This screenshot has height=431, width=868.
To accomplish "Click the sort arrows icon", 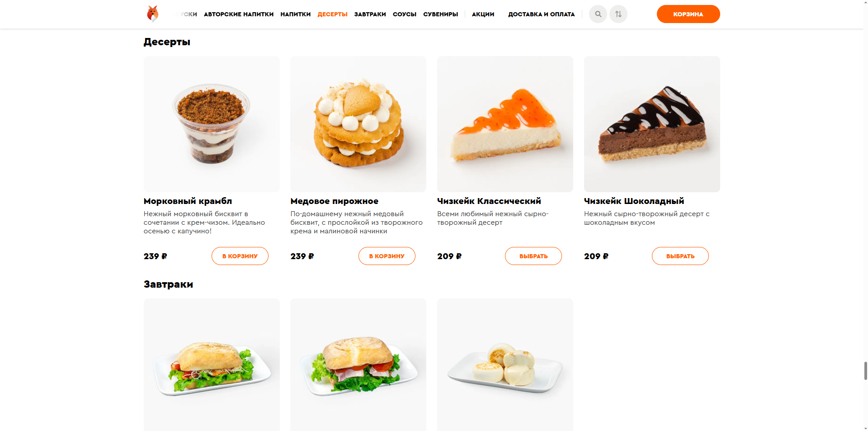I will tap(618, 14).
